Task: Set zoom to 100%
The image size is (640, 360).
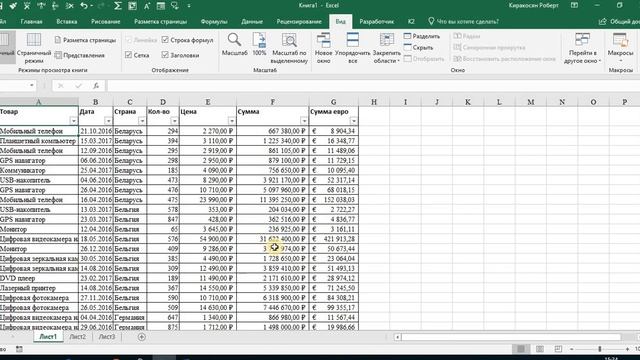Action: (259, 44)
